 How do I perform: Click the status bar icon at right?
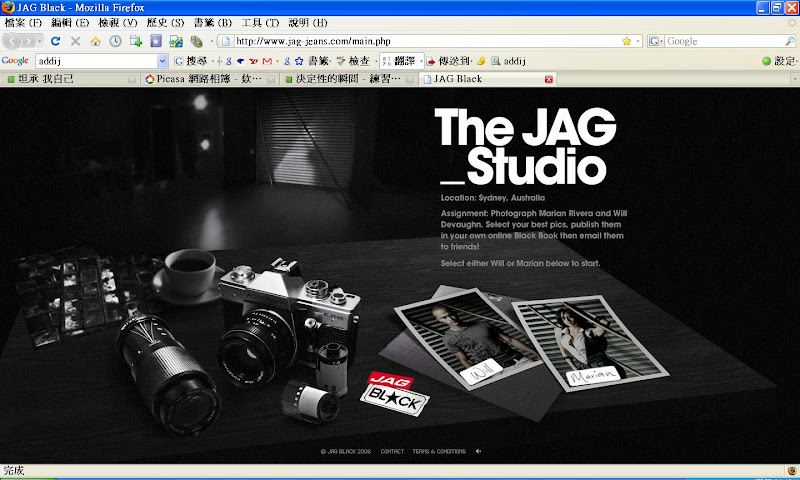click(x=792, y=470)
